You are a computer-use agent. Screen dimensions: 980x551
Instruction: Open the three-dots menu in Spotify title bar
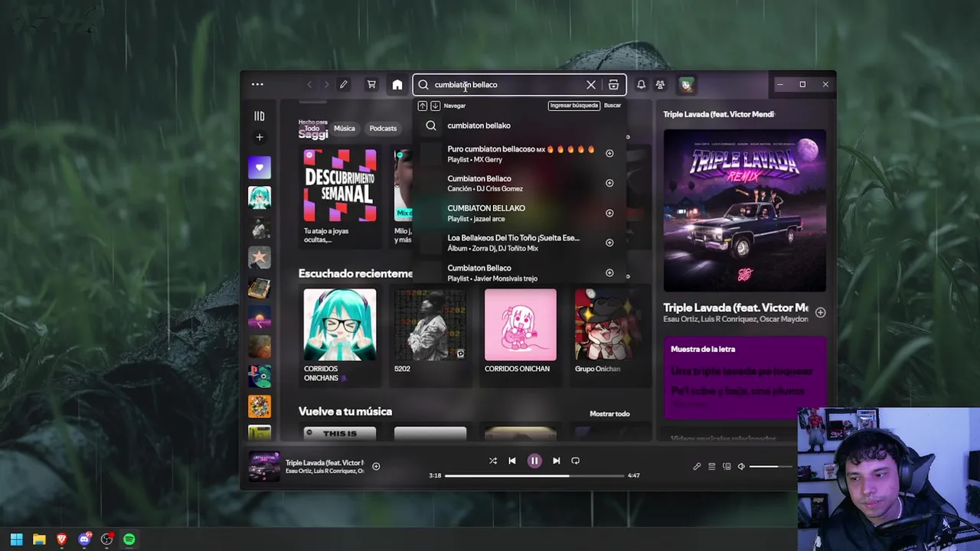click(x=257, y=84)
